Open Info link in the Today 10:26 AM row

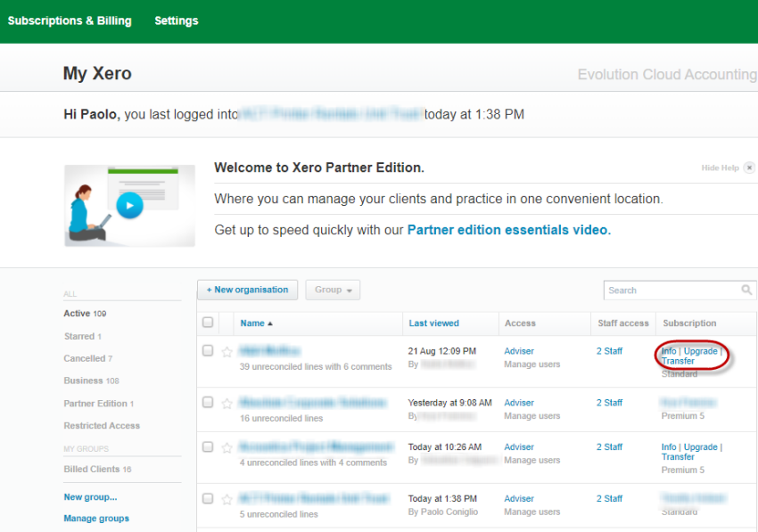[x=669, y=447]
